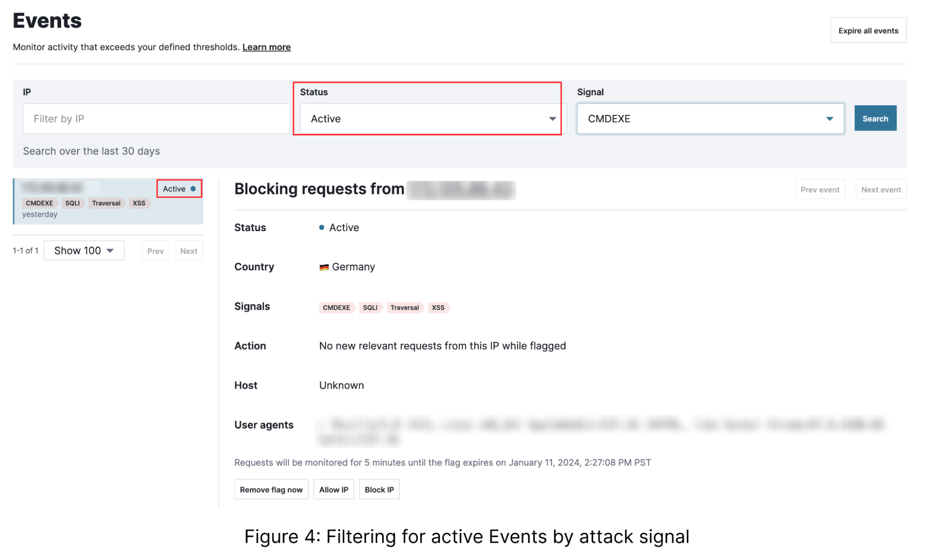Click the Next event navigation button

pos(880,189)
